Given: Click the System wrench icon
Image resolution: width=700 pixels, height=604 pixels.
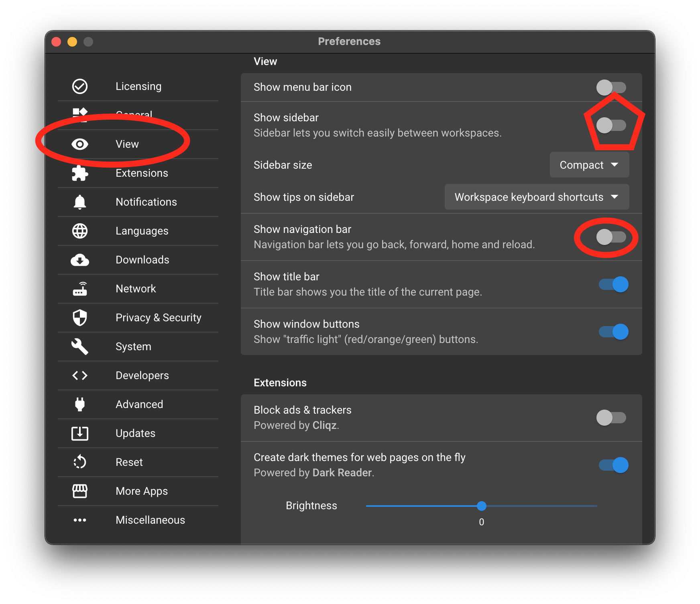Looking at the screenshot, I should 80,347.
